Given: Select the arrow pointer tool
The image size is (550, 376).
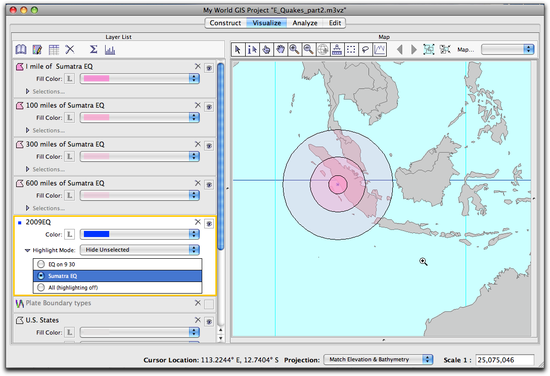Looking at the screenshot, I should tap(238, 49).
